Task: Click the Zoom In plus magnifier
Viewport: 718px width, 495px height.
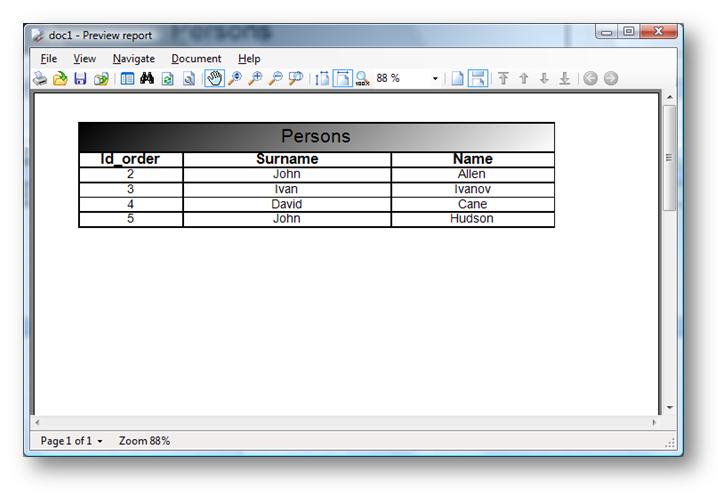Action: (255, 78)
